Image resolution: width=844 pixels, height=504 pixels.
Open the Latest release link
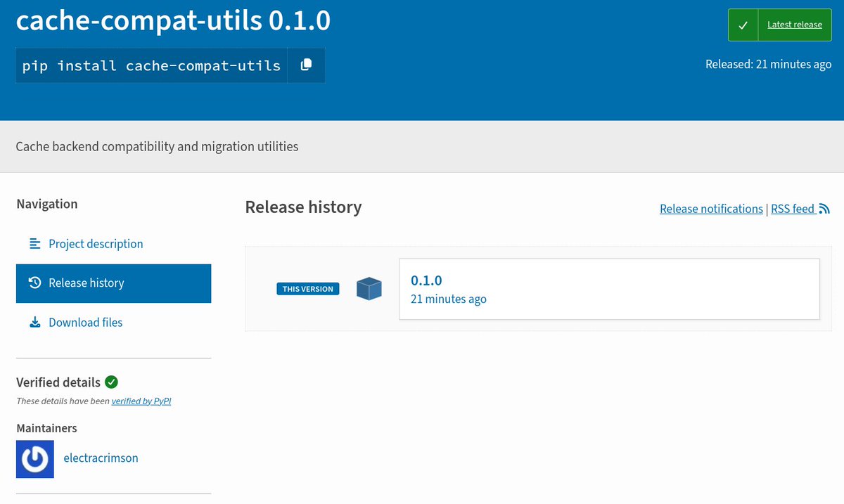tap(795, 25)
